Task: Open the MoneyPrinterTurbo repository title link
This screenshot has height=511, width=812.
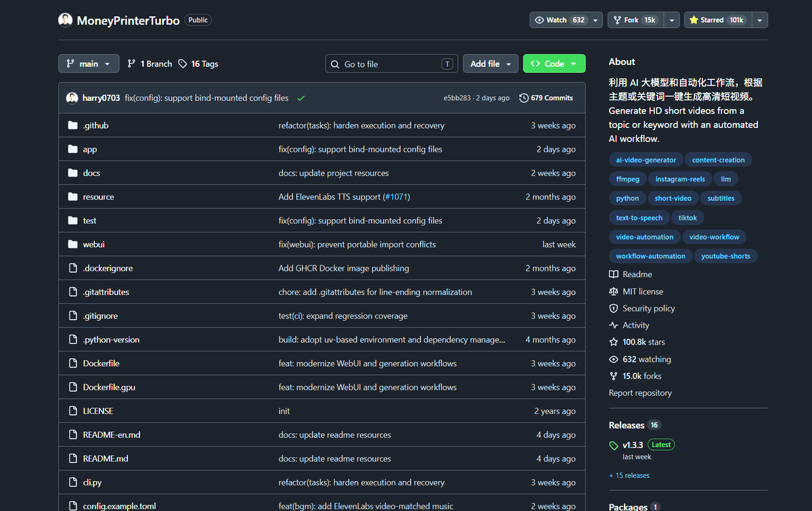Action: coord(129,20)
